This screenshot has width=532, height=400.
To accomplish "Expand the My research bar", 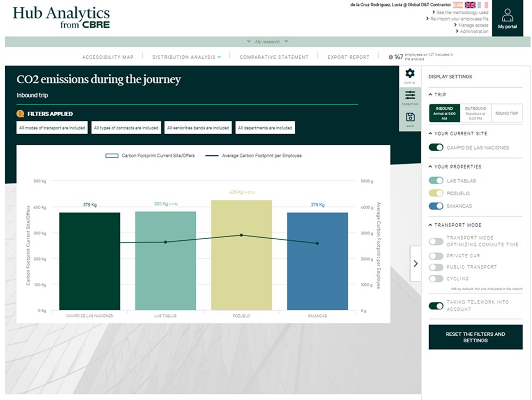I will [x=267, y=41].
